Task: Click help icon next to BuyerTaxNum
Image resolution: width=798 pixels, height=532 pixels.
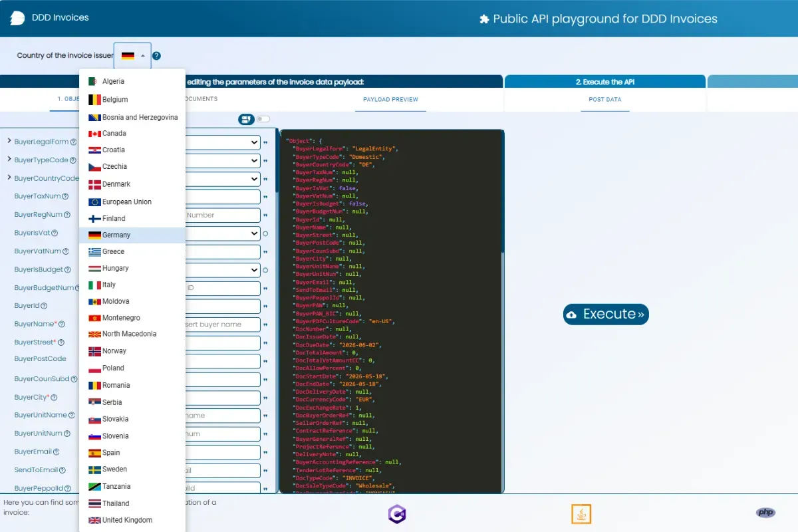Action: (x=65, y=197)
